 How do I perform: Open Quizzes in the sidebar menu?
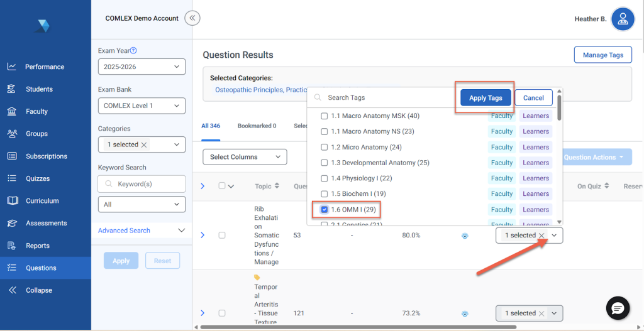[x=37, y=178]
